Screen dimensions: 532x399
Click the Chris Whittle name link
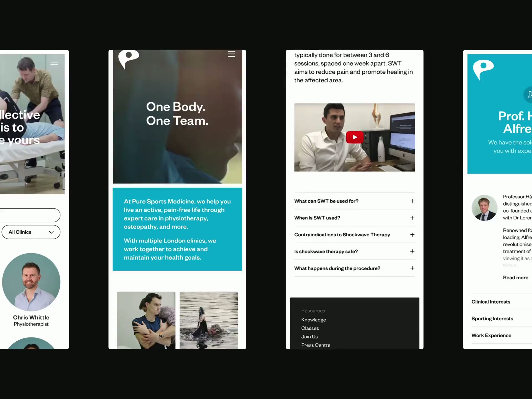(31, 318)
